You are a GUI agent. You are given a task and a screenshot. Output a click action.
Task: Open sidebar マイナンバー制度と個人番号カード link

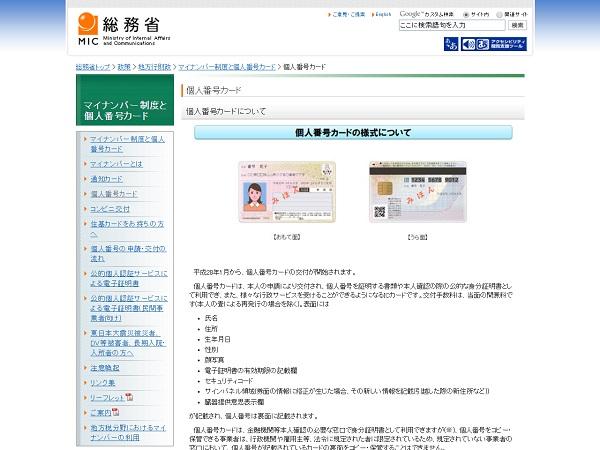pyautogui.click(x=127, y=144)
